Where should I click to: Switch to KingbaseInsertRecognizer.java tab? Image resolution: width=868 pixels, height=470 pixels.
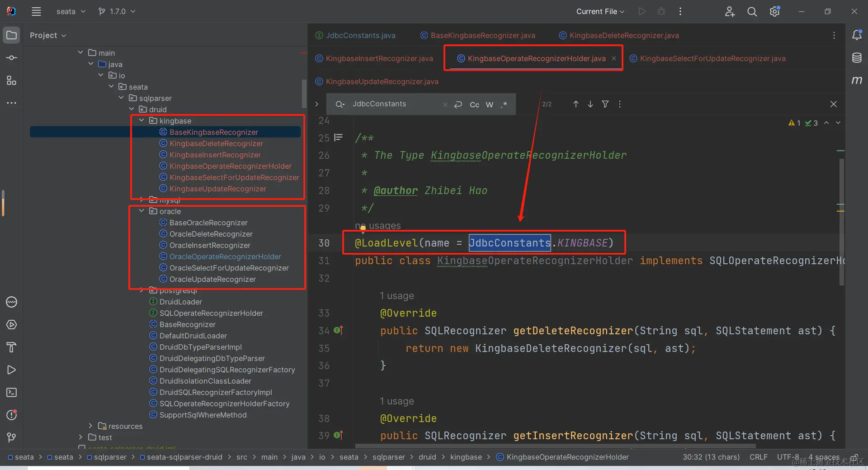[x=374, y=58]
